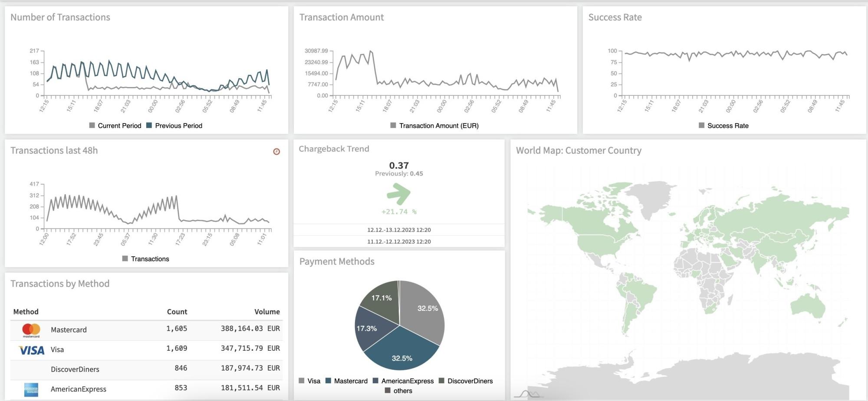Click the American Express logo icon
The image size is (868, 401).
click(31, 389)
